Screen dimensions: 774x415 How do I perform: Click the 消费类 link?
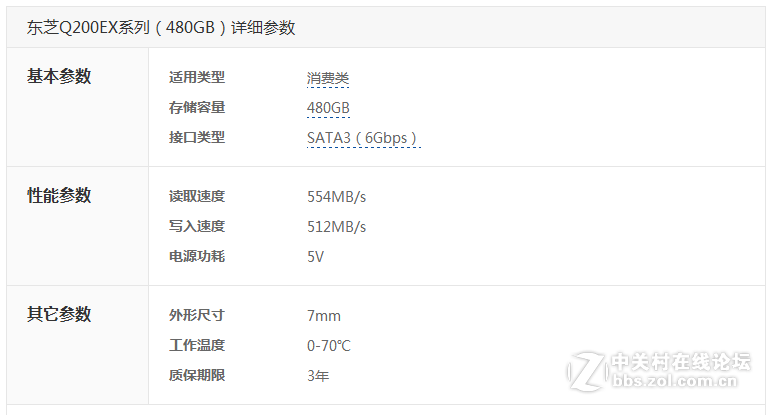click(328, 78)
